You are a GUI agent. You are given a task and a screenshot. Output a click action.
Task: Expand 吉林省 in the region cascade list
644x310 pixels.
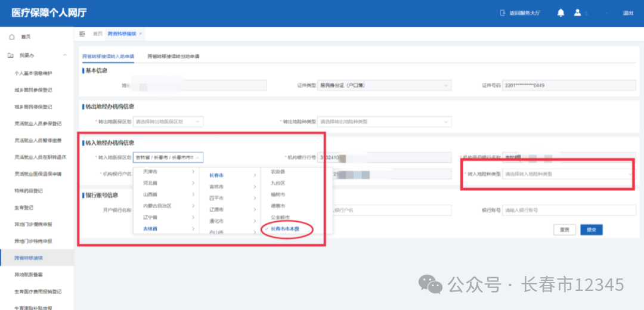tap(167, 229)
